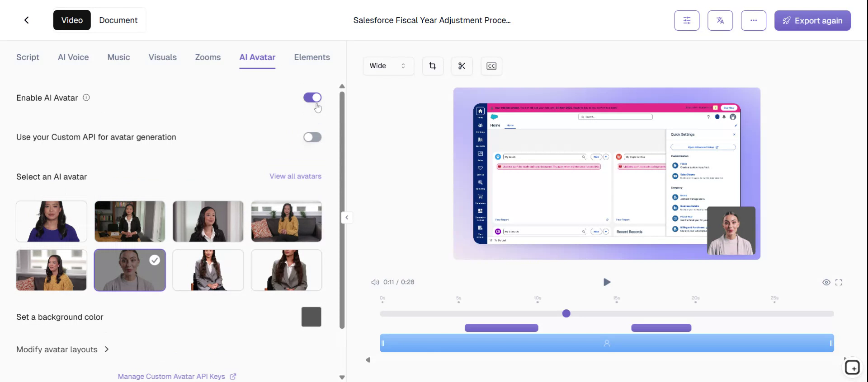Click the external link icon by Manage Keys
This screenshot has height=382, width=868.
[233, 377]
